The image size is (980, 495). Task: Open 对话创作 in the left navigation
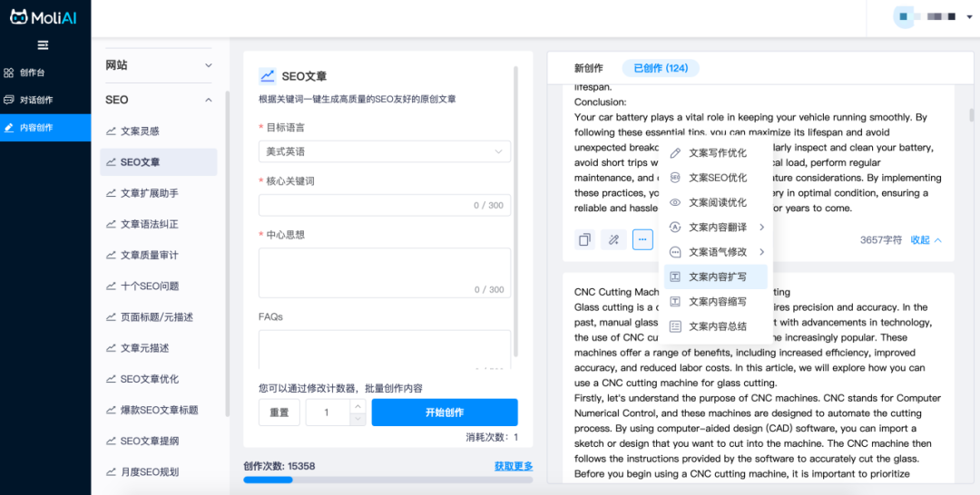pyautogui.click(x=36, y=100)
